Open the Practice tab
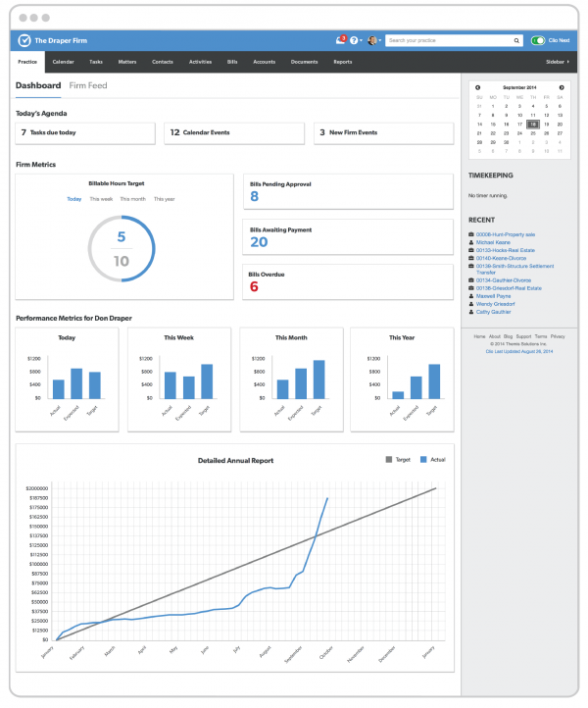 [27, 62]
